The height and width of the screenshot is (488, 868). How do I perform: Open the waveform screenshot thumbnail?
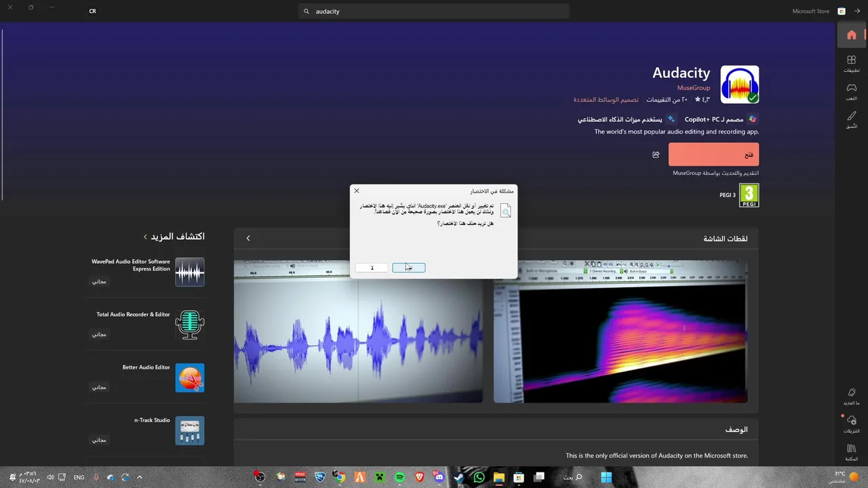click(x=358, y=331)
